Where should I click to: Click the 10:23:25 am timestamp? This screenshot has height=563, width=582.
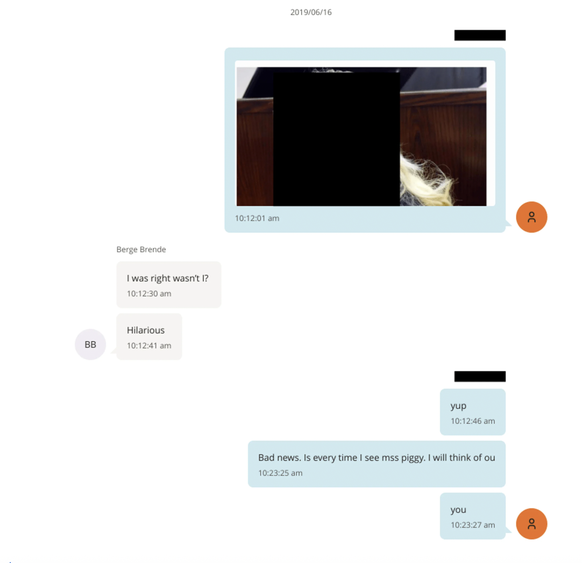coord(280,473)
